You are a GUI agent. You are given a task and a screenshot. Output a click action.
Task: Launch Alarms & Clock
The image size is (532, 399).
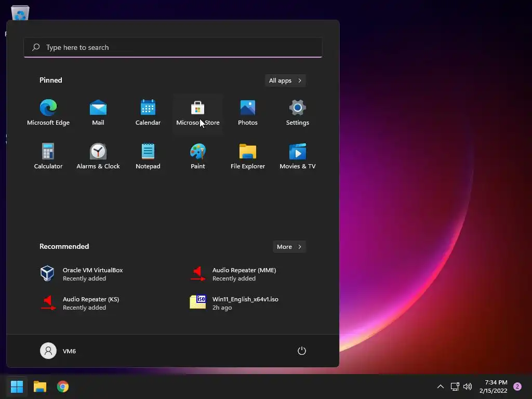pos(98,157)
